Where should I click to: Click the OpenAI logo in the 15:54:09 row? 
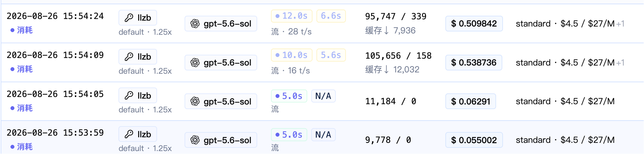point(195,63)
